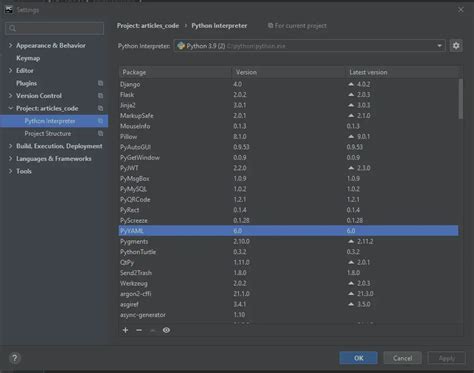Expand Languages & Frameworks section
Viewport: 474px width, 373px height.
coord(10,159)
